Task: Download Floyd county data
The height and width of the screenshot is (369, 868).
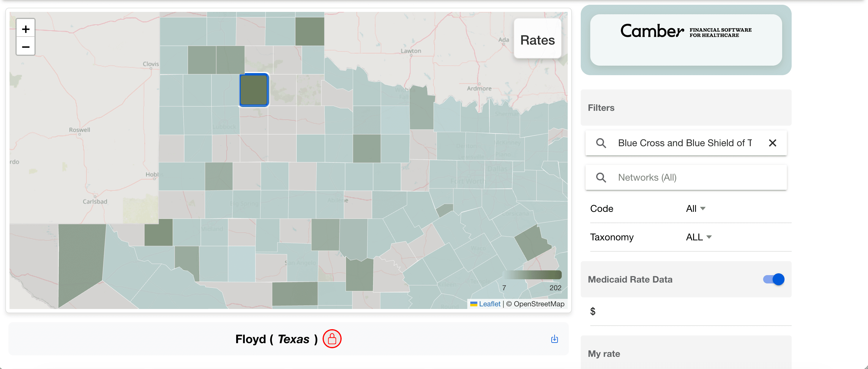Action: 554,339
